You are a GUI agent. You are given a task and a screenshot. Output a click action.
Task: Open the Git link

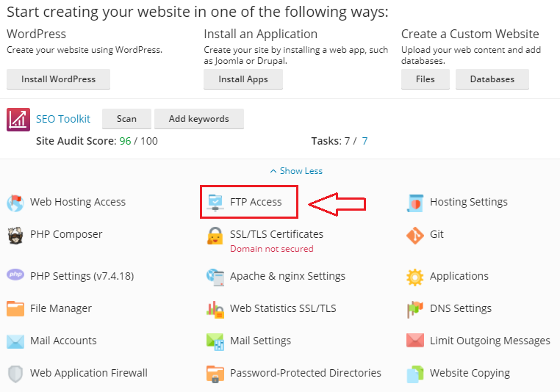437,234
